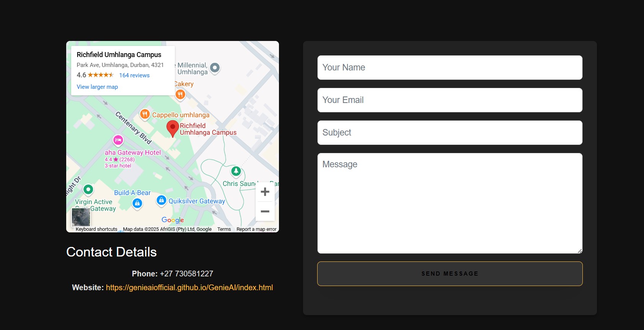Zoom out on the map
The image size is (644, 330).
click(x=265, y=211)
